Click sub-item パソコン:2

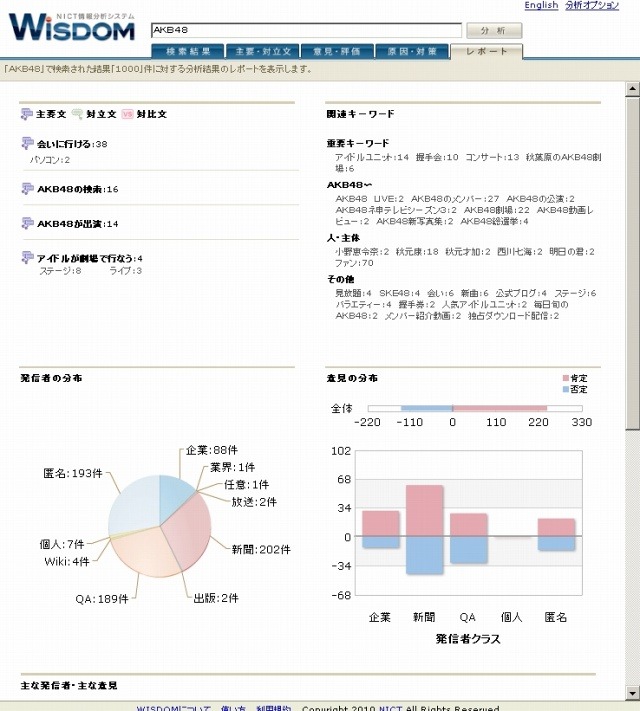50,160
